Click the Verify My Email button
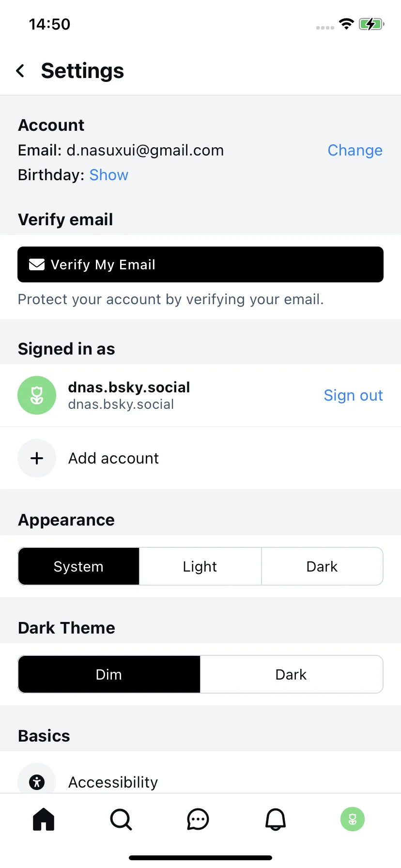 [200, 264]
